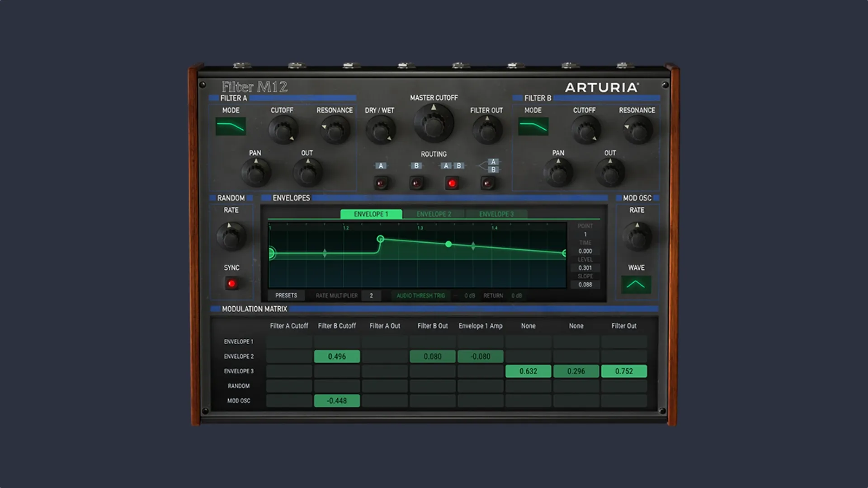This screenshot has width=868, height=488.
Task: Enable Audio Thresh Trig mode
Action: [420, 296]
